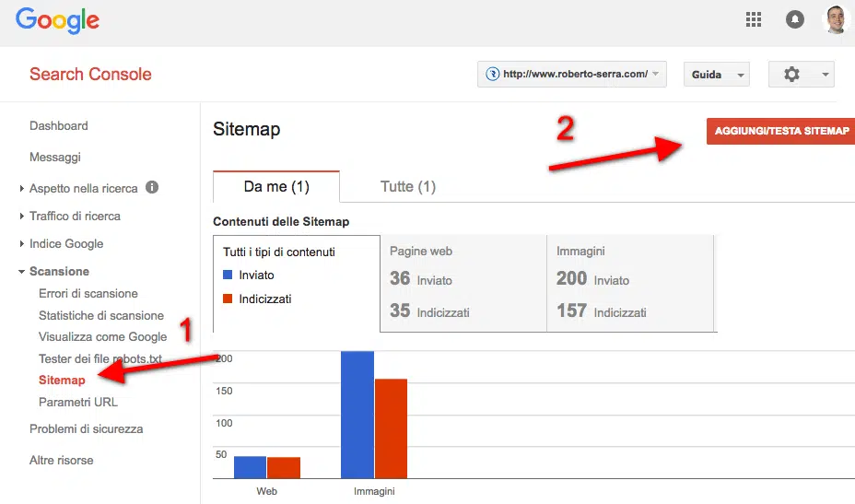Screen dimensions: 855x504
Task: Select Sitemap in the sidebar
Action: point(62,381)
